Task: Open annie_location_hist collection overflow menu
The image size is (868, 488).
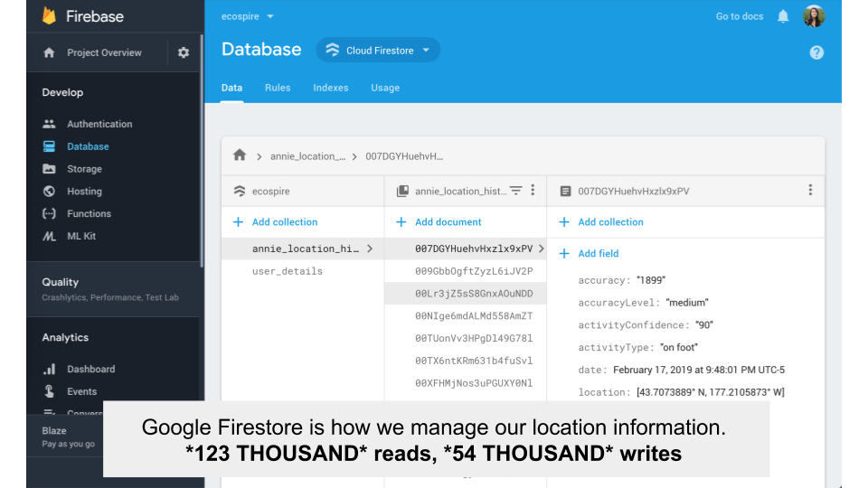Action: [x=533, y=191]
